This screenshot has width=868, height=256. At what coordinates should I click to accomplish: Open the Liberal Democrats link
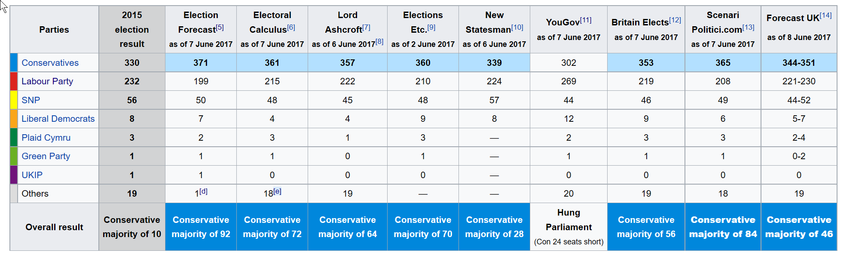58,119
